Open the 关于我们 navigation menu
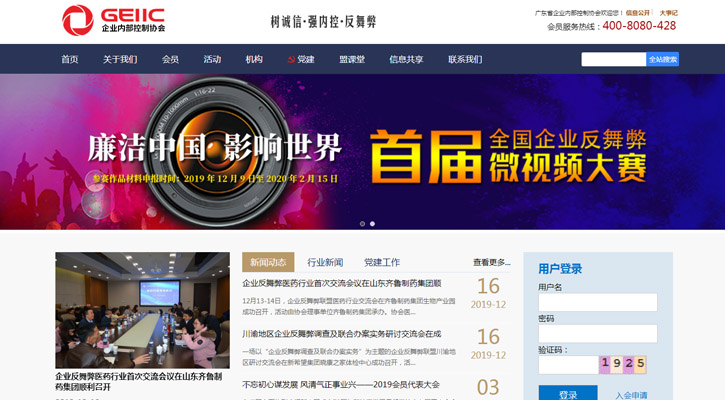This screenshot has width=725, height=400. 120,60
